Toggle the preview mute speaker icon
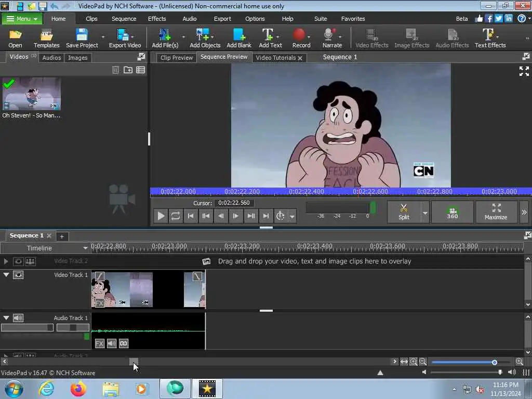 512,372
